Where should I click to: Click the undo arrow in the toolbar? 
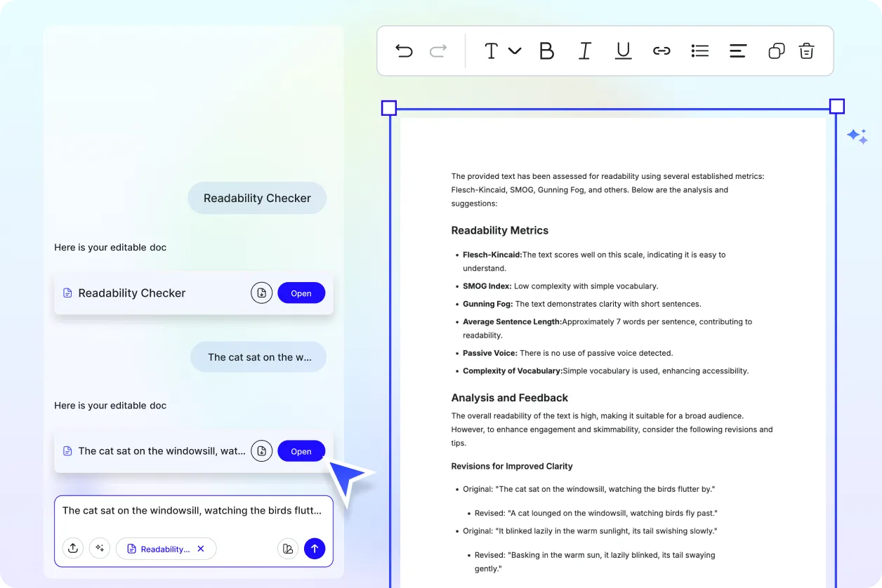point(404,51)
